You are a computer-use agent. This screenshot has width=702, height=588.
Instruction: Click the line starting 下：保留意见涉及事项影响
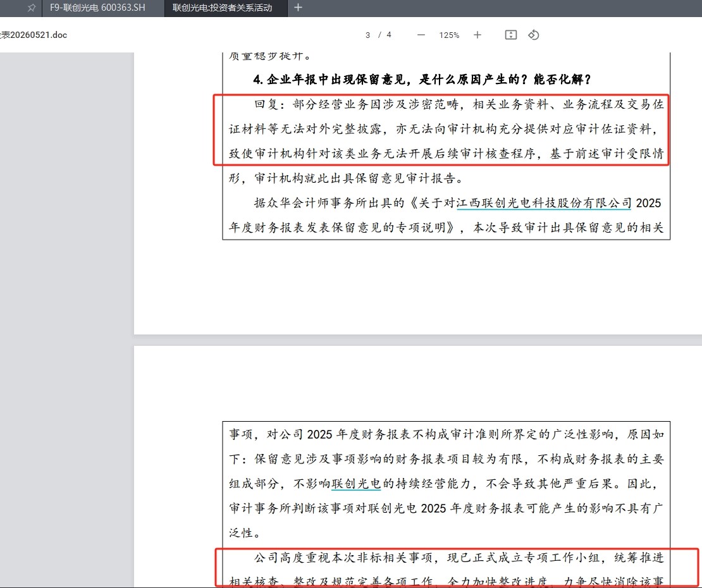[446, 459]
